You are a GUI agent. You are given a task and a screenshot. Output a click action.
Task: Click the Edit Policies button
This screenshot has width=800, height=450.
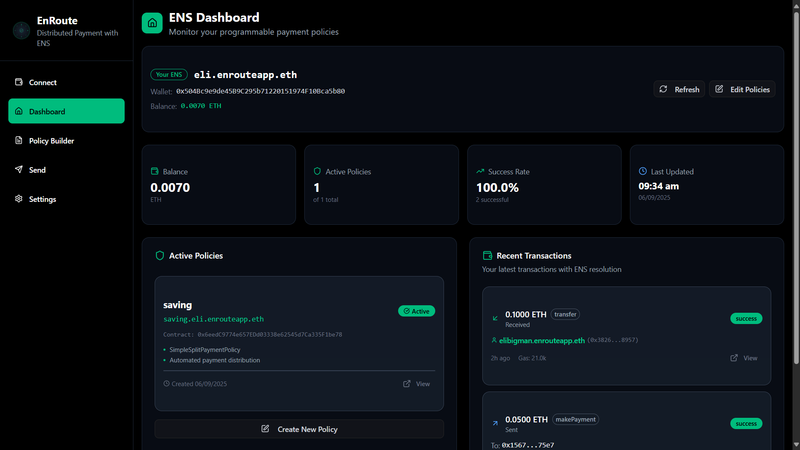pos(743,89)
